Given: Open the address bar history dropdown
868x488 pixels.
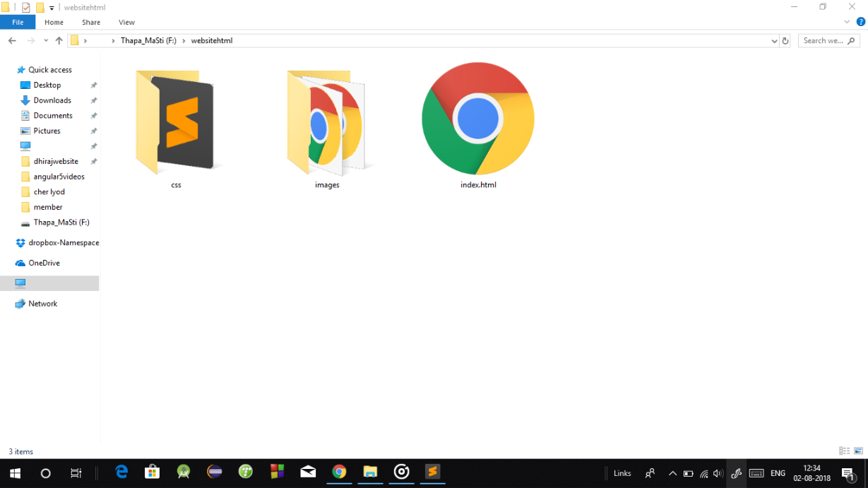Looking at the screenshot, I should (x=774, y=41).
